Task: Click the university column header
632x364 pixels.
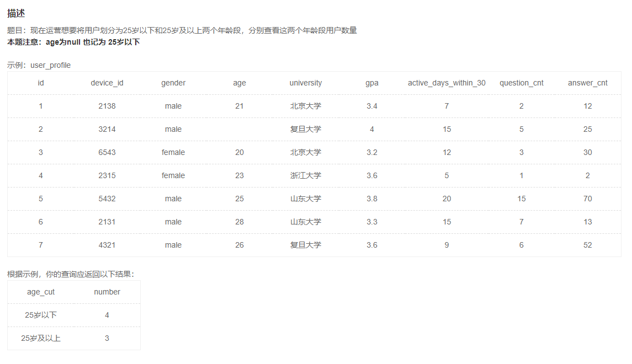Action: coord(306,83)
